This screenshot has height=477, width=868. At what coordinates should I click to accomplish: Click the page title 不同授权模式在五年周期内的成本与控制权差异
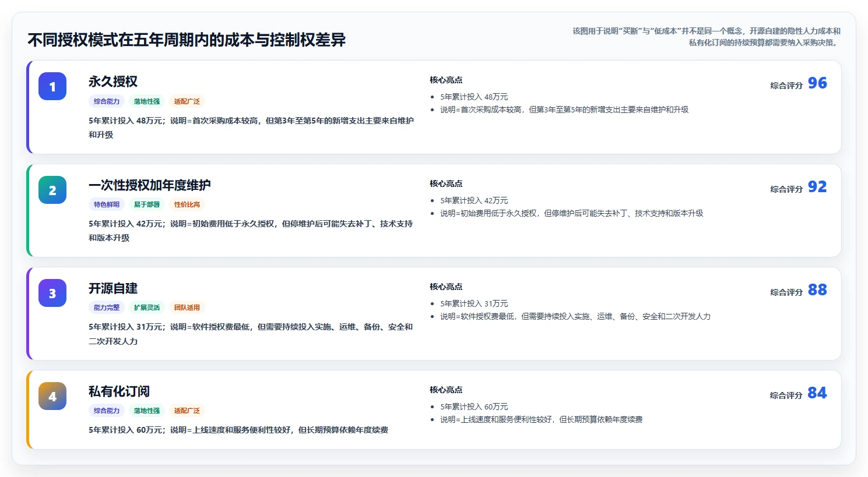pyautogui.click(x=187, y=40)
